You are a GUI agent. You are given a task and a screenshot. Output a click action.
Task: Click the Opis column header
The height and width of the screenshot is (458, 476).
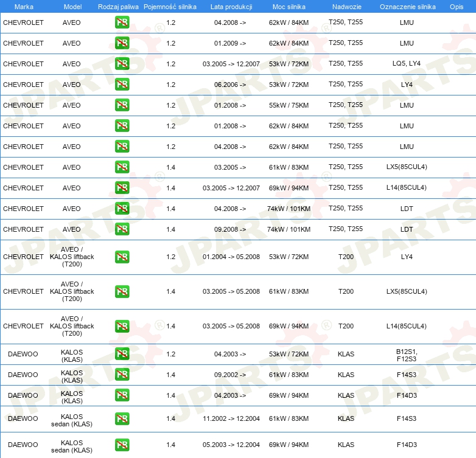click(x=456, y=6)
